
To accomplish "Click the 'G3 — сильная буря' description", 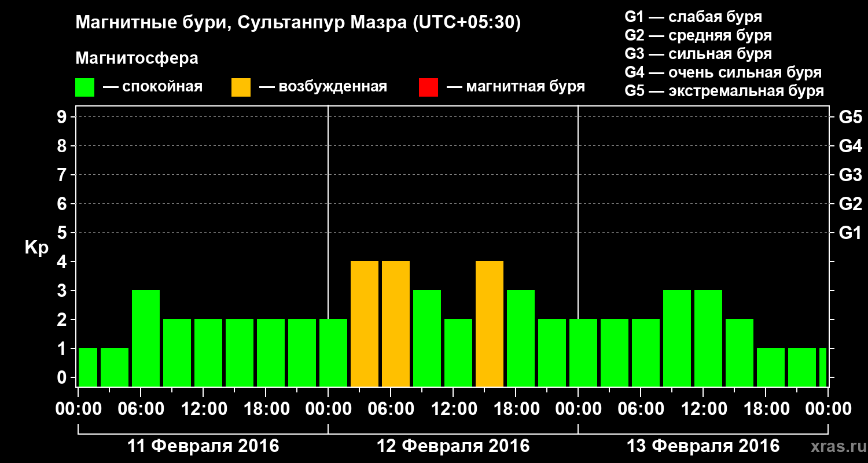I will 698,54.
